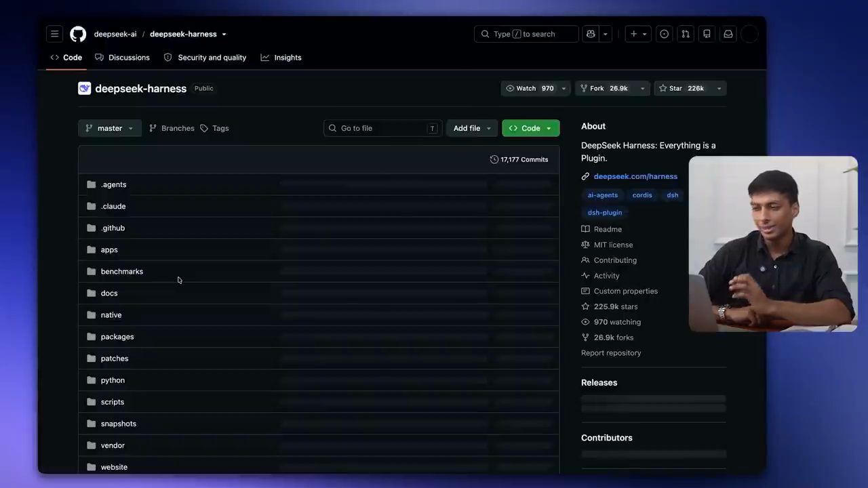View the Branches list
Viewport: 868px width, 488px height.
[172, 128]
